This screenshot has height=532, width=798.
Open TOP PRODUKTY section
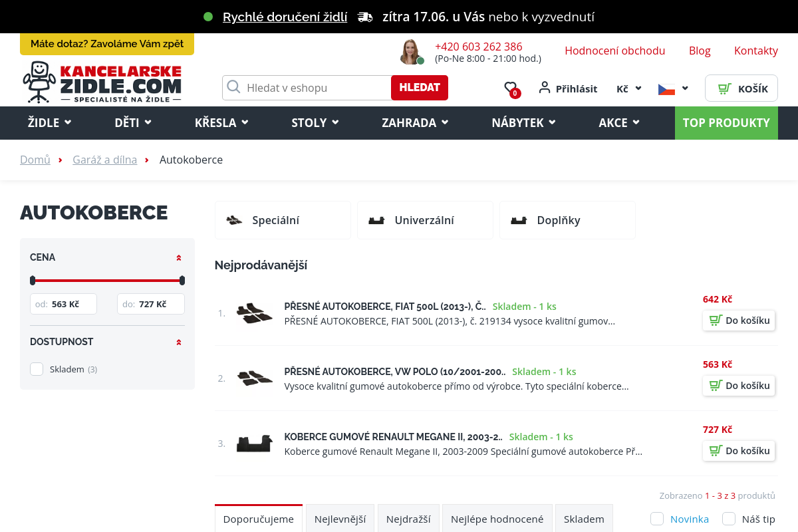[726, 123]
